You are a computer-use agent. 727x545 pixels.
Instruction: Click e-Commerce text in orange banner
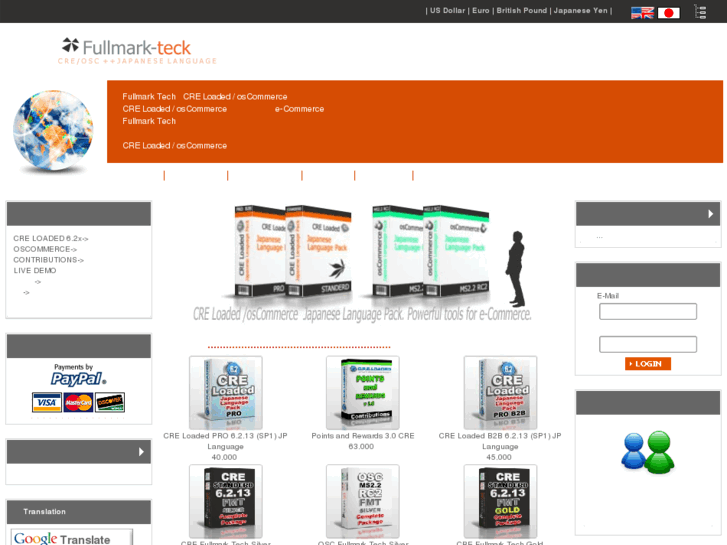click(x=300, y=109)
